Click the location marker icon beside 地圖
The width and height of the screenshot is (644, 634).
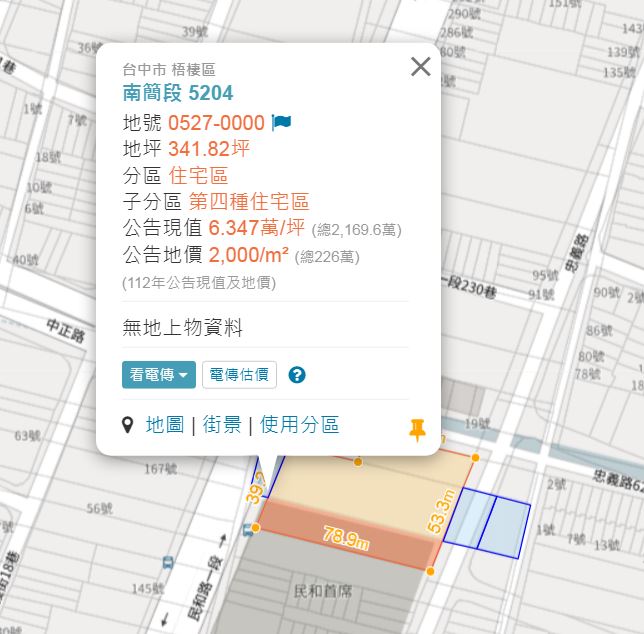pos(128,425)
